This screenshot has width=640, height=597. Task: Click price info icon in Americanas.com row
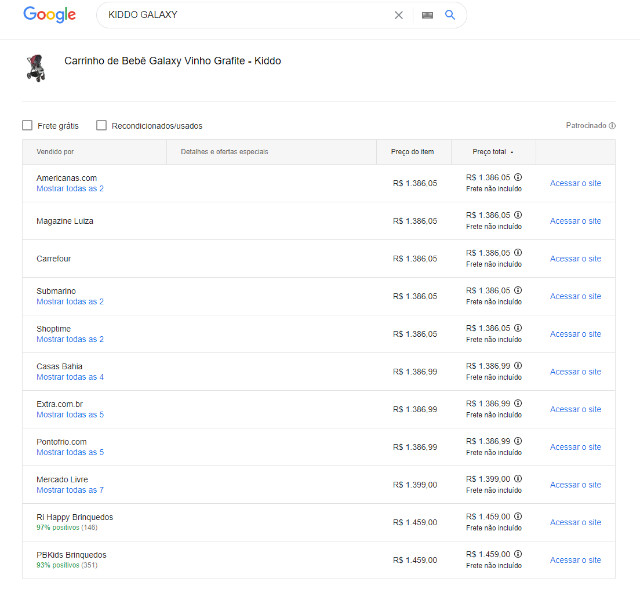(518, 177)
